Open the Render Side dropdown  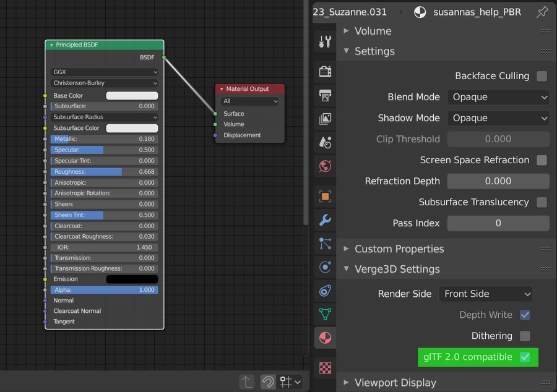(x=485, y=294)
